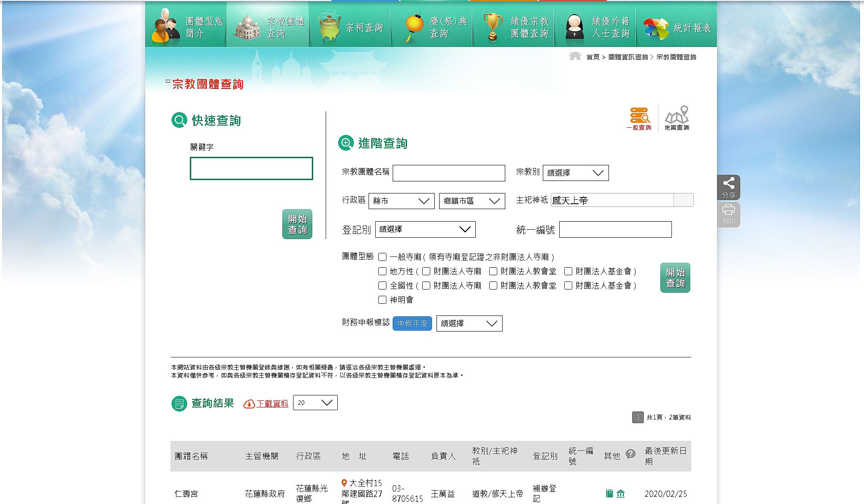Click the green book icon for 仁壽宮
This screenshot has height=504, width=864.
coord(609,493)
